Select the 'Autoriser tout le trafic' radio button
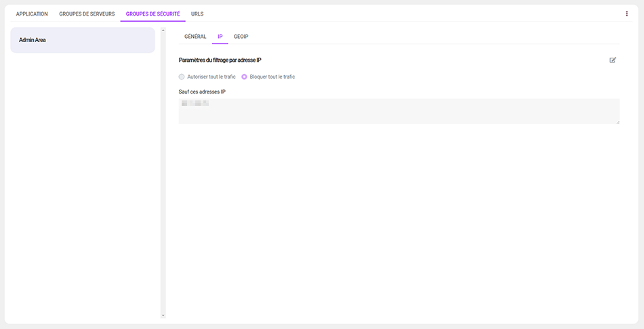The width and height of the screenshot is (644, 329). point(182,77)
